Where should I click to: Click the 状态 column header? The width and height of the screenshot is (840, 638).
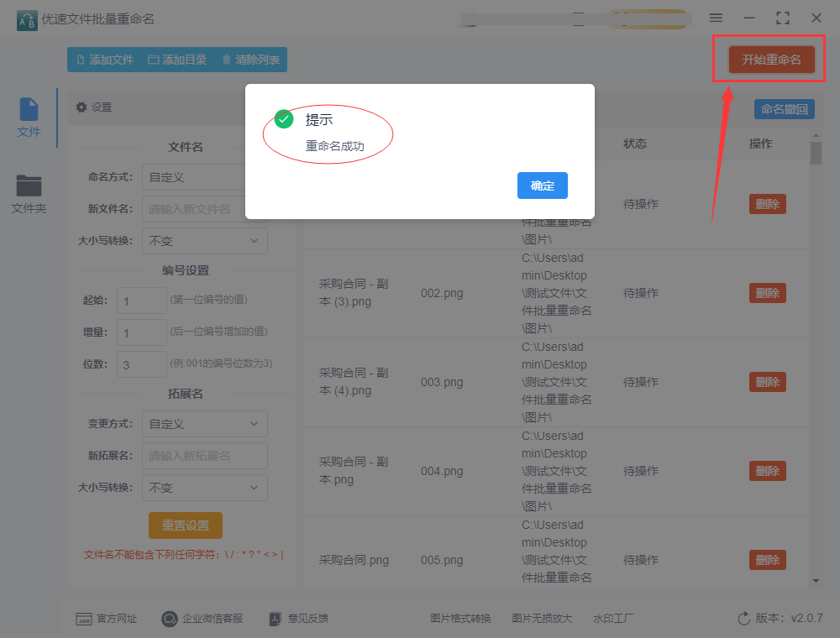[635, 144]
